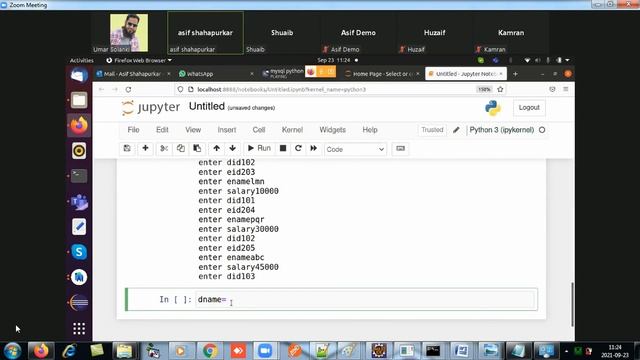
Task: Show applications grid in Ubuntu dock
Action: pos(79,329)
